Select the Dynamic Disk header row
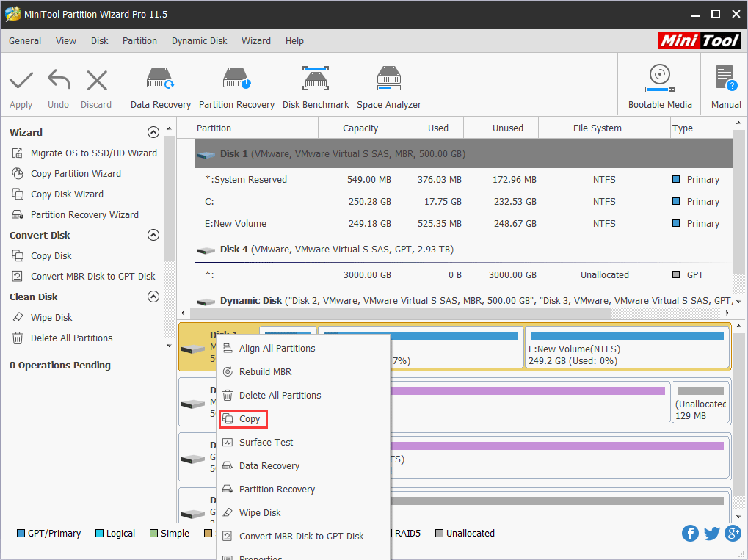This screenshot has width=748, height=560. click(x=464, y=300)
